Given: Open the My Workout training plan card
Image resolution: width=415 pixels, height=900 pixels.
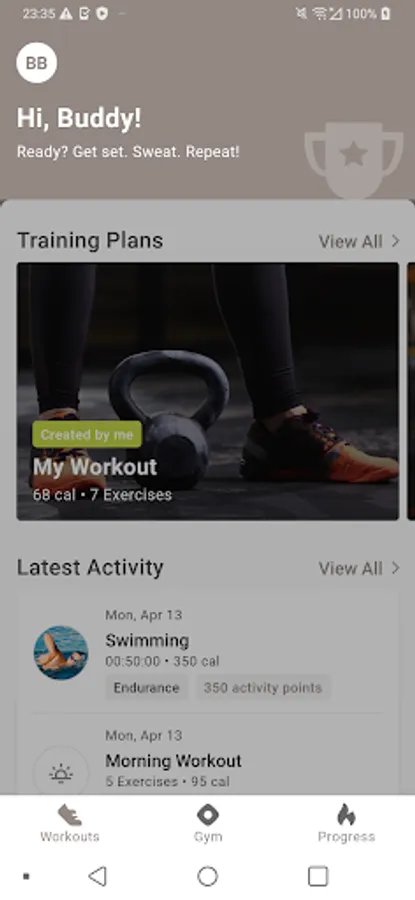Looking at the screenshot, I should [208, 391].
